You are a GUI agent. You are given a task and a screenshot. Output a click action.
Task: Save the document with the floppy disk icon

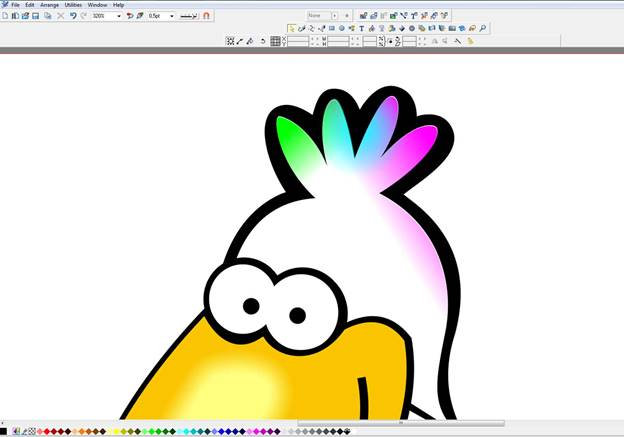[x=35, y=16]
